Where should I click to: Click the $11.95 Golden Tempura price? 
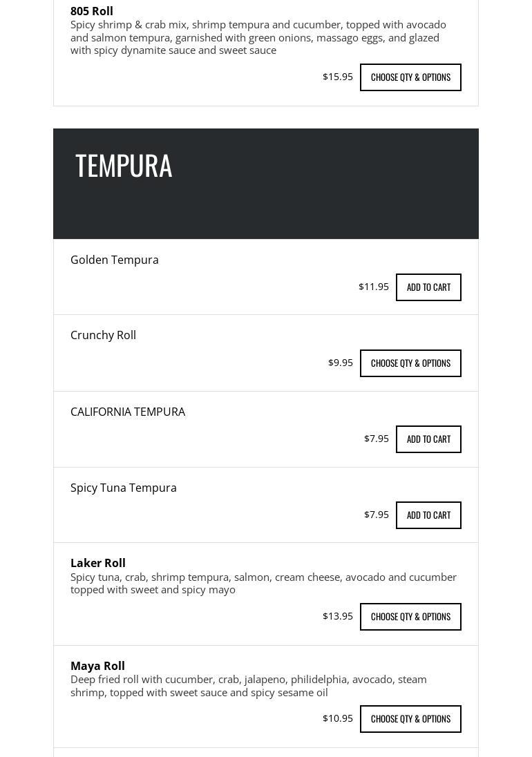(373, 287)
